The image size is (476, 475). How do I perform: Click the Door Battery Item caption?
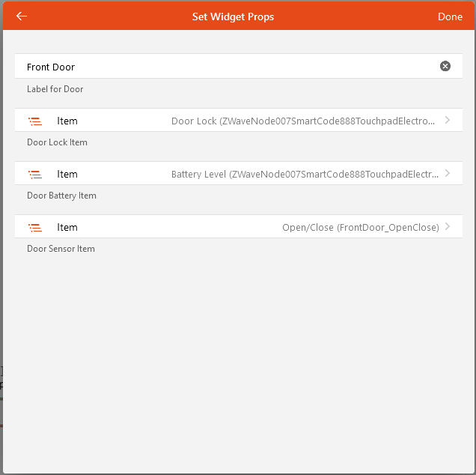(x=61, y=196)
